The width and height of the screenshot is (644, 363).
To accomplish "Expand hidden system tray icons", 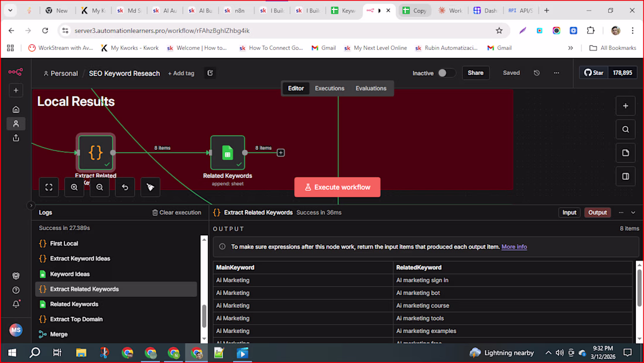I will (549, 352).
